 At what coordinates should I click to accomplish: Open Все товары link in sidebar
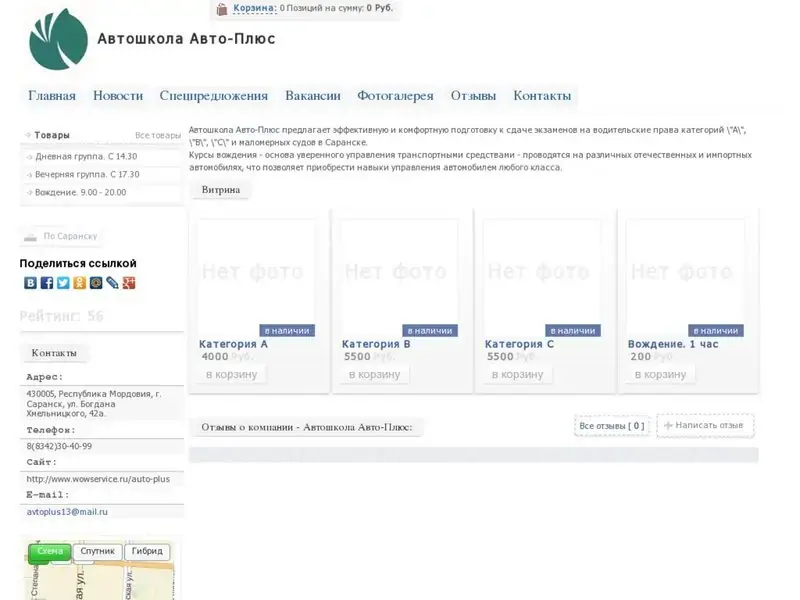pos(157,135)
